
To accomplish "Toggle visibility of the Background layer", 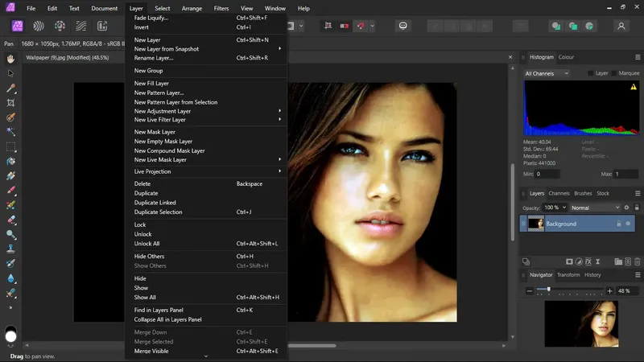I will 629,224.
